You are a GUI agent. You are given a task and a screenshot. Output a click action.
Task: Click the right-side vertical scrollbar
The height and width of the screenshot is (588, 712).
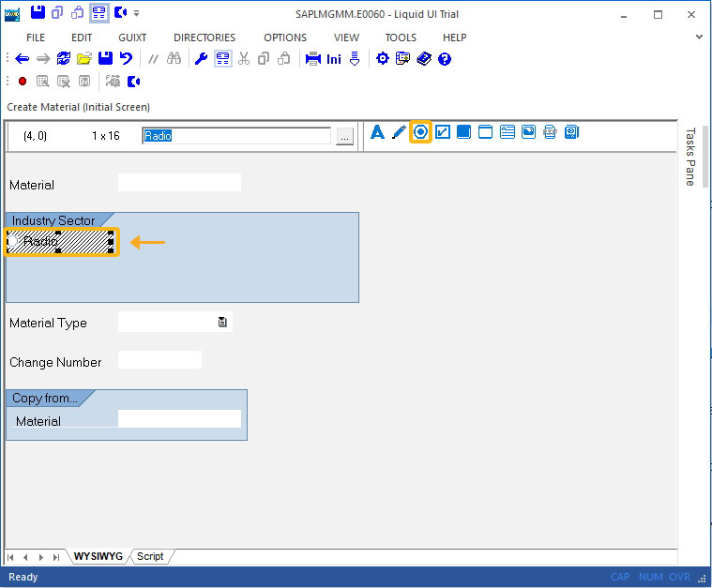coord(705,157)
